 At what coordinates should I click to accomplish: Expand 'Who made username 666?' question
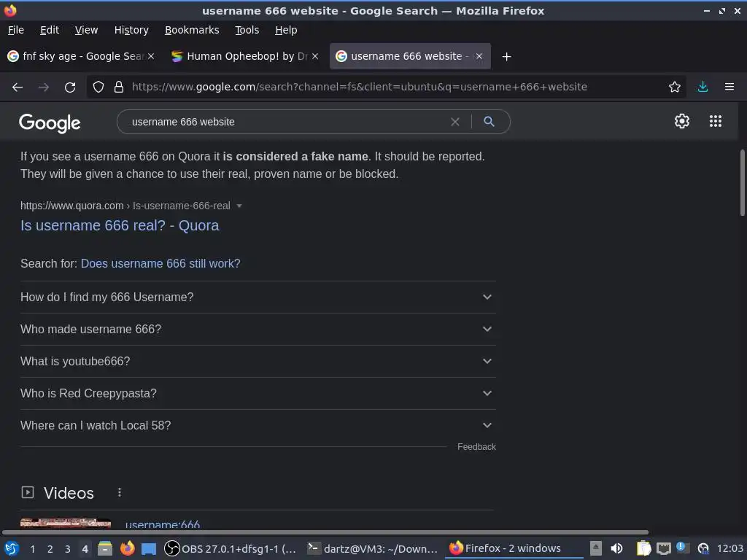(258, 329)
